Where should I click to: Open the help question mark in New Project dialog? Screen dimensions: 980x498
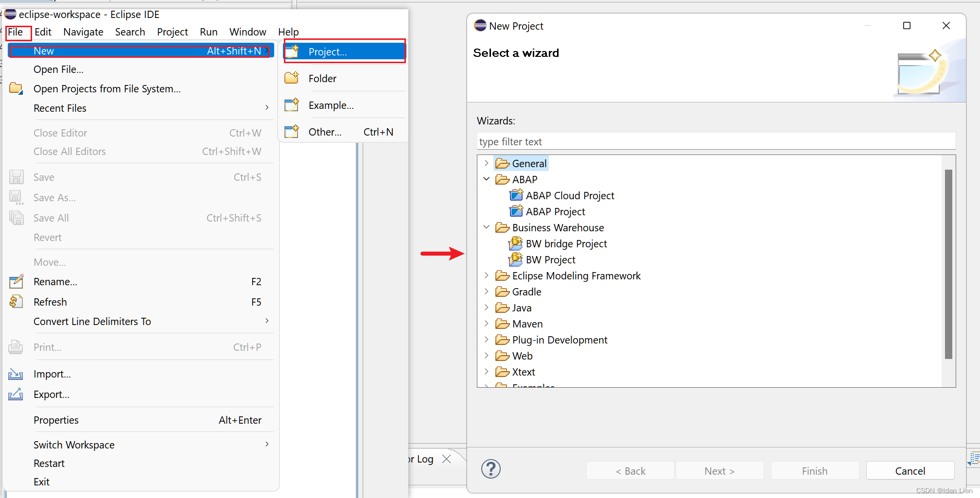click(491, 469)
